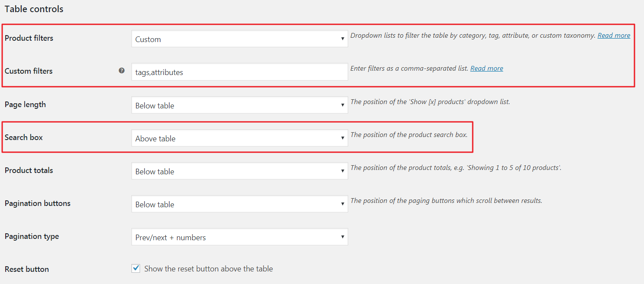
Task: Click the Reset button row label
Action: coord(27,269)
